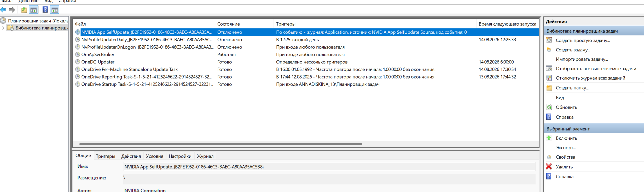Click the folder Up One Level toolbar icon

pos(24,10)
